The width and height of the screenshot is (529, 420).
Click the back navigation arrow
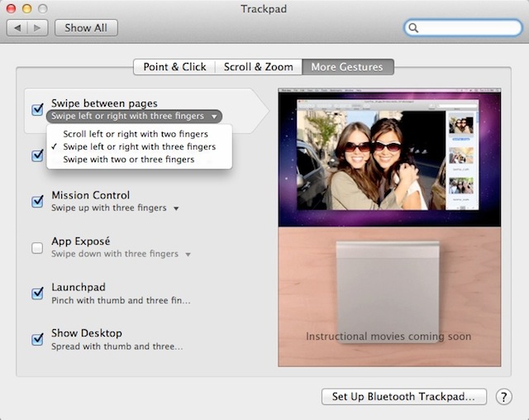[x=17, y=28]
